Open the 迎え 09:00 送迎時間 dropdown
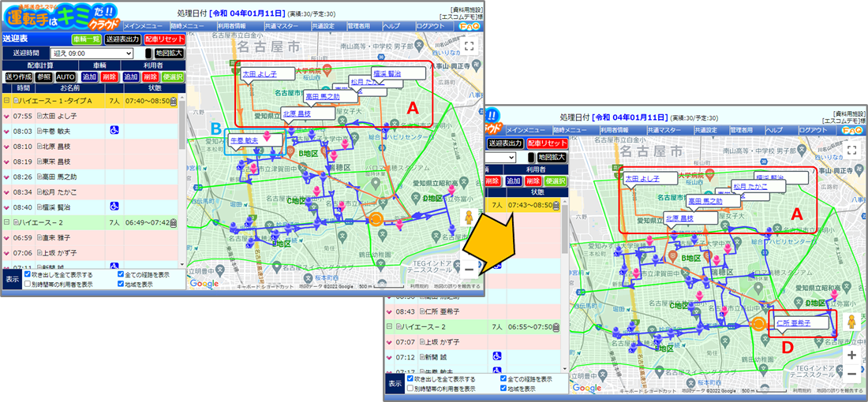The width and height of the screenshot is (868, 402). click(92, 53)
